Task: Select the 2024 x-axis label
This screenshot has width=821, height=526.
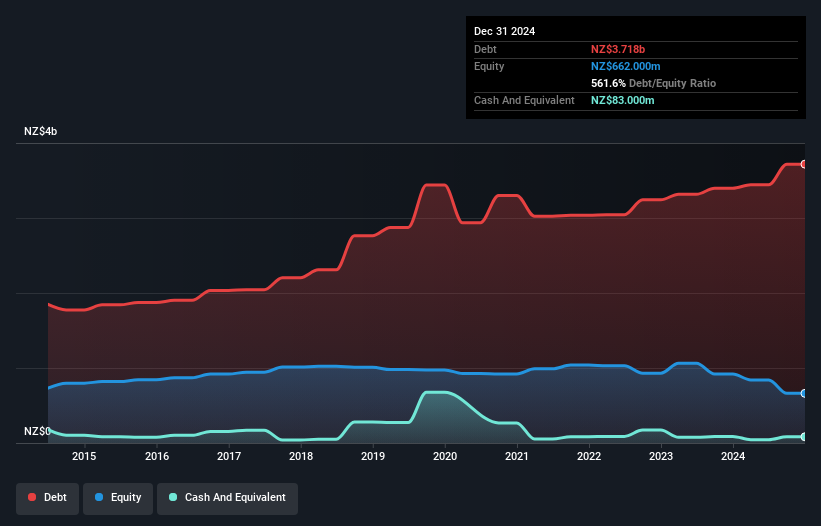Action: (733, 456)
